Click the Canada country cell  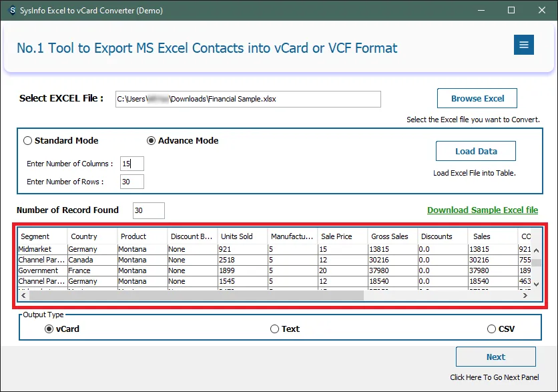(x=92, y=260)
